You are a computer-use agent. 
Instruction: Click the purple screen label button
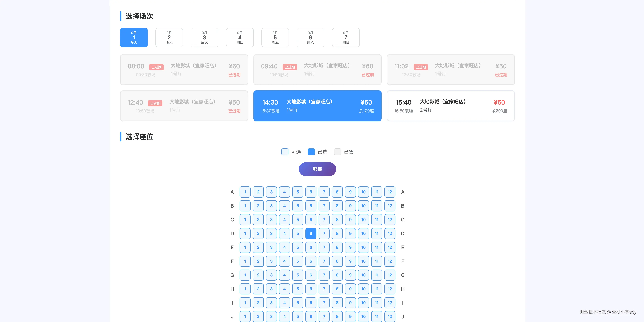click(x=317, y=169)
